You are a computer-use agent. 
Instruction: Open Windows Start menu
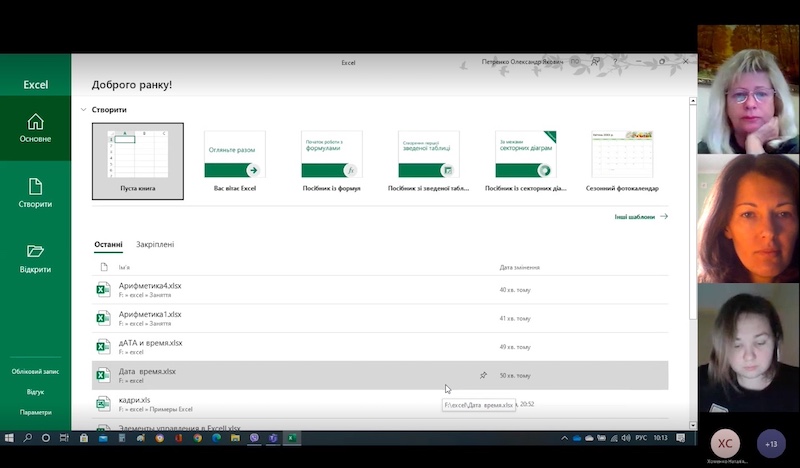(x=9, y=438)
